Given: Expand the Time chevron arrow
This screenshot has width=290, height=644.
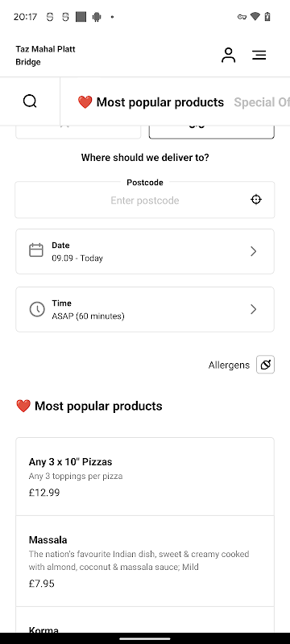Looking at the screenshot, I should tap(254, 309).
